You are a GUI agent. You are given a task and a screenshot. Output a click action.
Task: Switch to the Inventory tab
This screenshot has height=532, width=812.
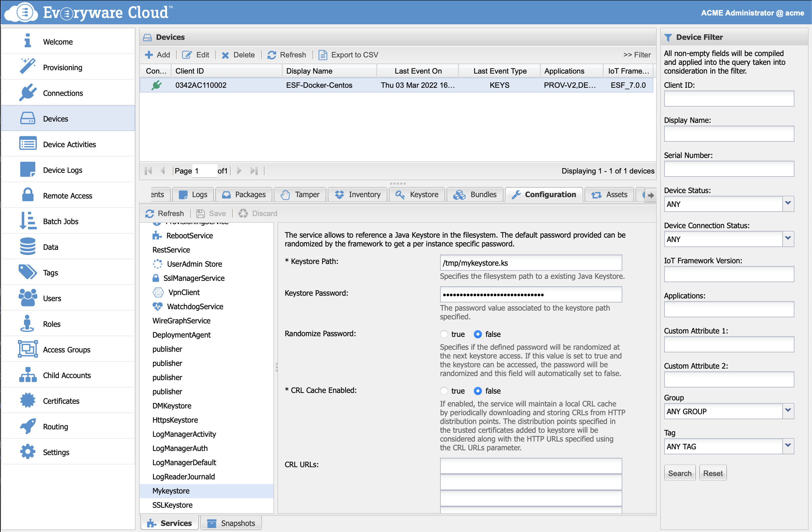point(357,194)
